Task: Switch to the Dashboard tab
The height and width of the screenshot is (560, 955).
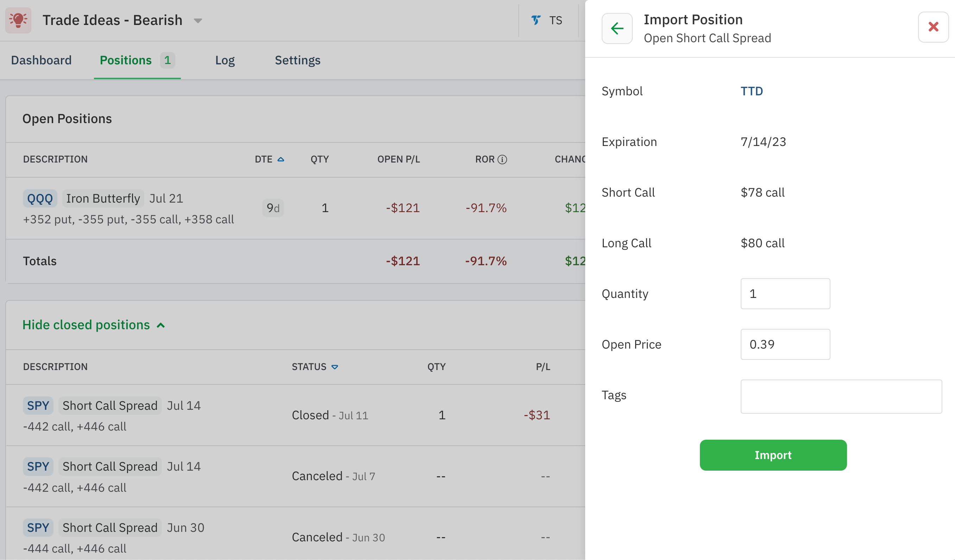Action: 41,60
